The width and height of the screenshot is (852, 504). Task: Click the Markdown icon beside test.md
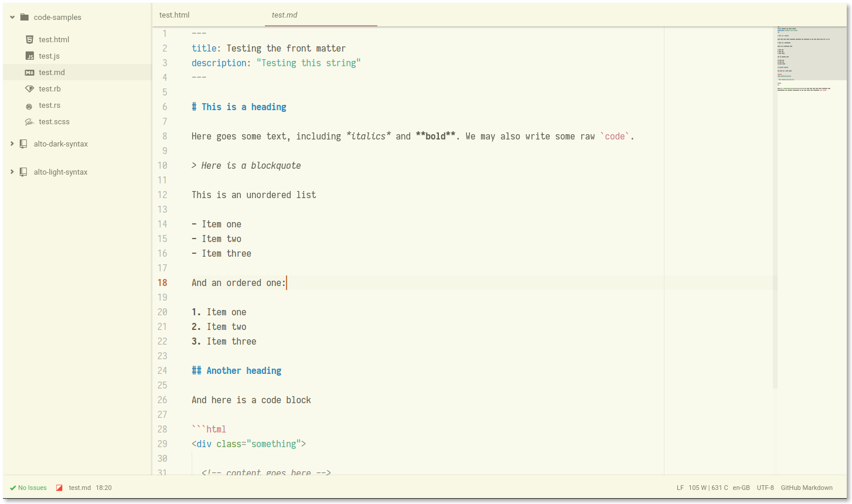tap(29, 72)
